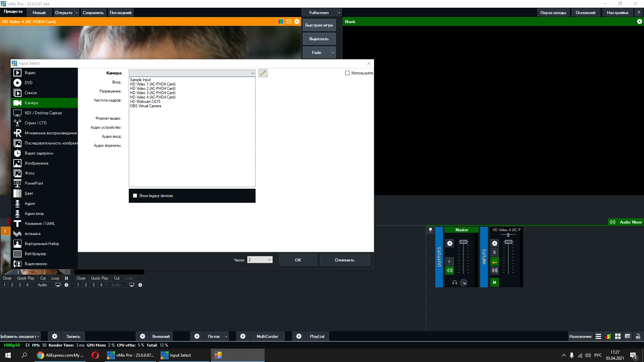Image resolution: width=644 pixels, height=362 pixels.
Task: Expand the Камера device dropdown
Action: click(252, 73)
